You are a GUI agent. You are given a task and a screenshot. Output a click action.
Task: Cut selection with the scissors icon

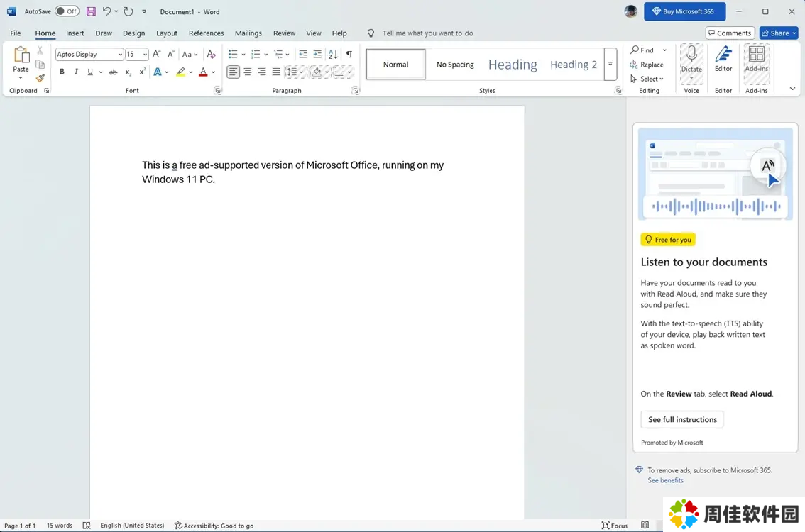(40, 50)
